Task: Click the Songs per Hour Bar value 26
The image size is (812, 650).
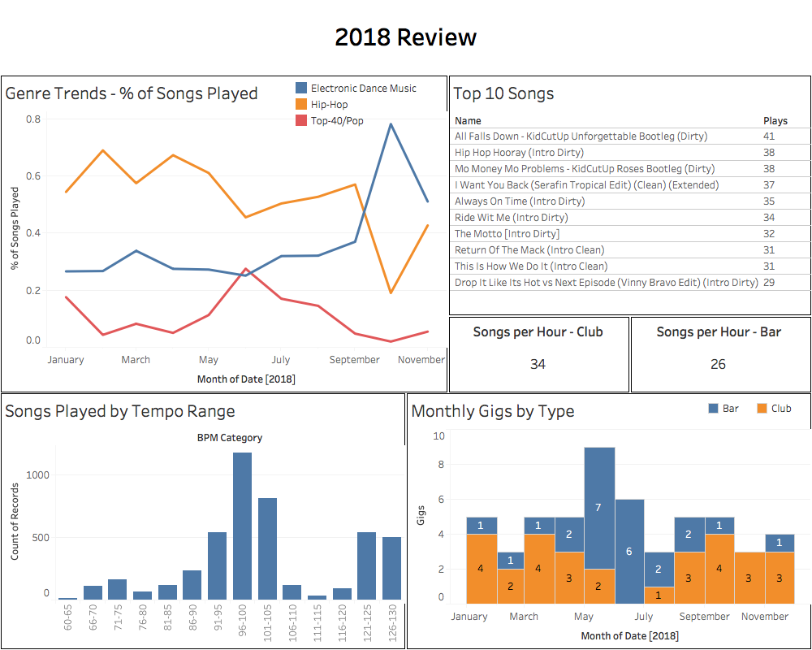Action: click(719, 364)
